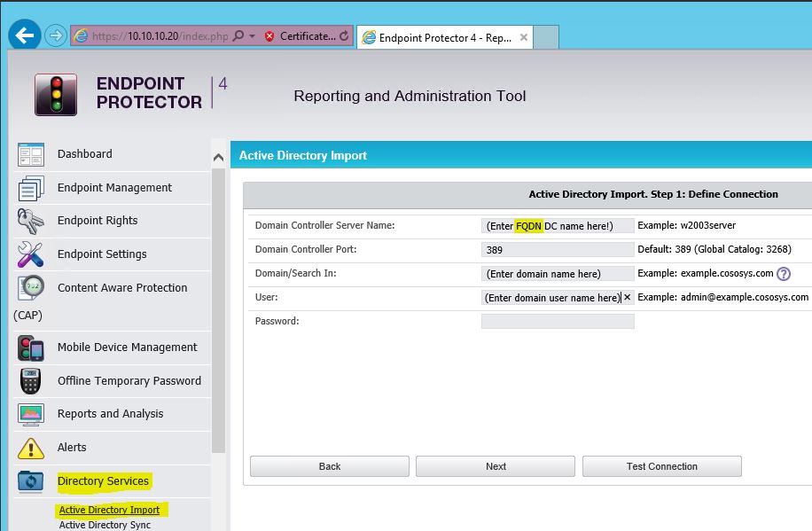
Task: Click the Next button
Action: click(x=496, y=466)
